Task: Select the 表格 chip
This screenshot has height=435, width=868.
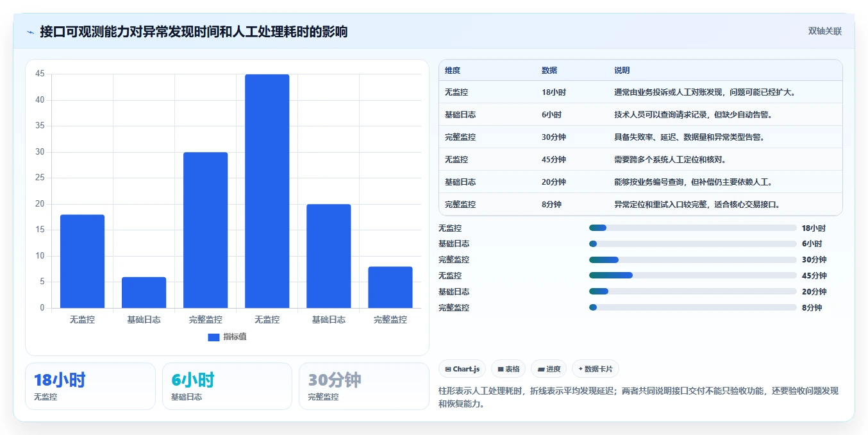Action: [x=508, y=369]
